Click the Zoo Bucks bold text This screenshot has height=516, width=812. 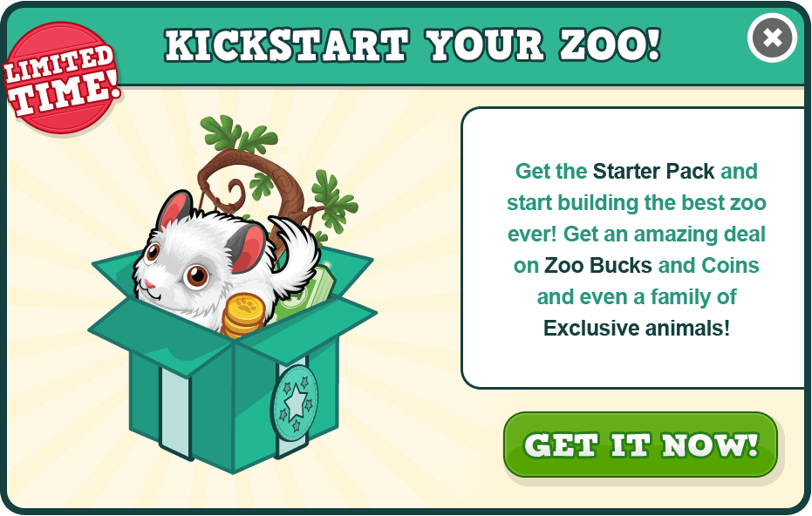597,266
